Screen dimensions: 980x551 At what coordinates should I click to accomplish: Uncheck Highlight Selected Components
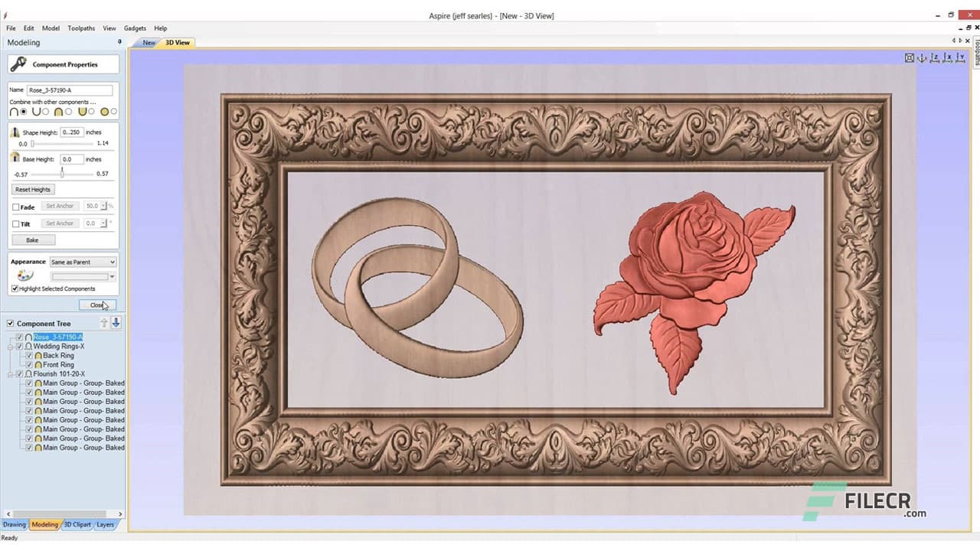pos(15,289)
